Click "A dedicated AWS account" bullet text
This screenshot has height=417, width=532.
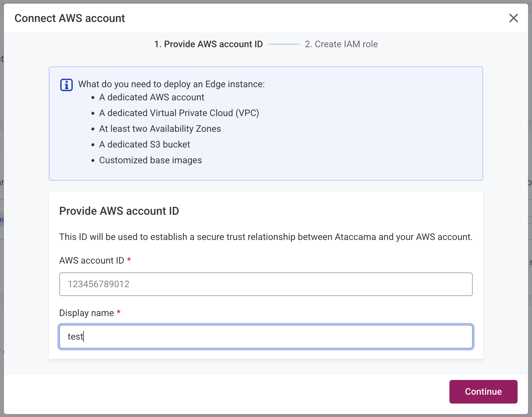[x=152, y=97]
